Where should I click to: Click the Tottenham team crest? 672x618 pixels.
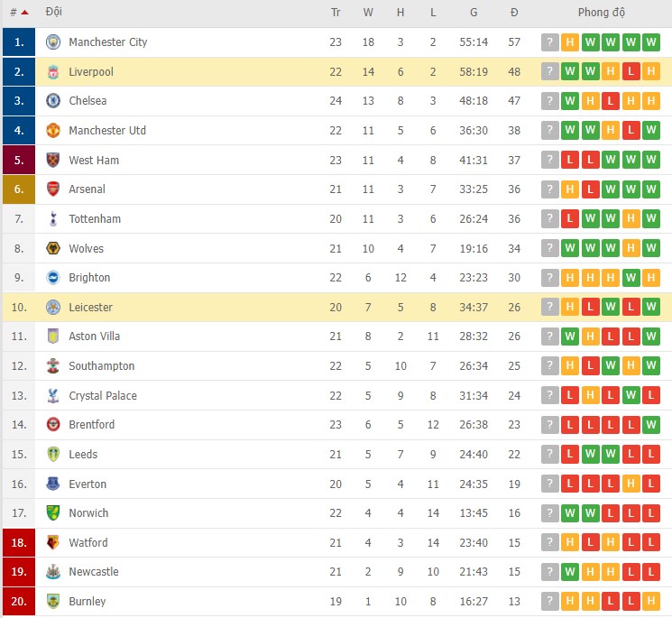point(53,219)
